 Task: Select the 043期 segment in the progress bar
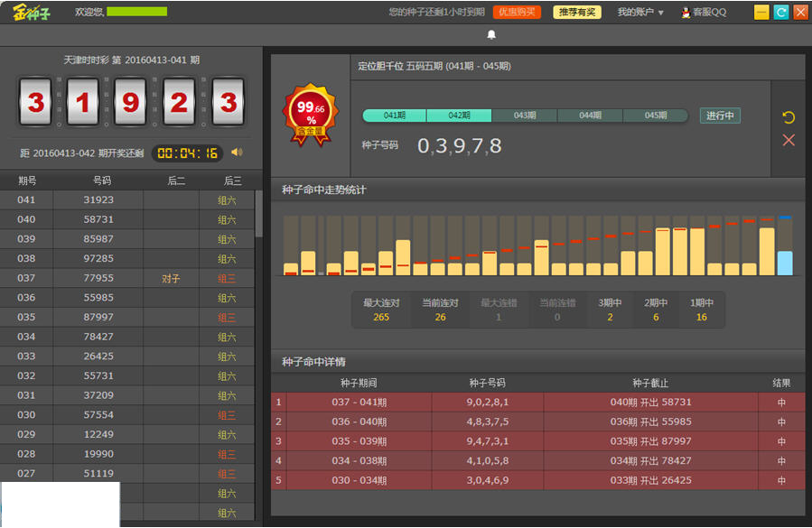click(525, 116)
